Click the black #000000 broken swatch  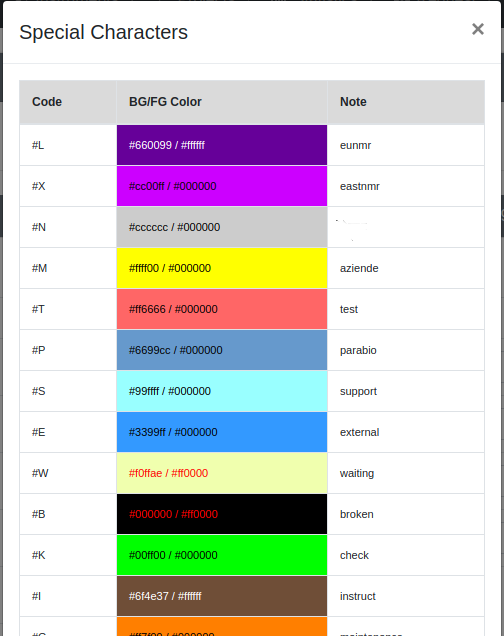pos(222,514)
